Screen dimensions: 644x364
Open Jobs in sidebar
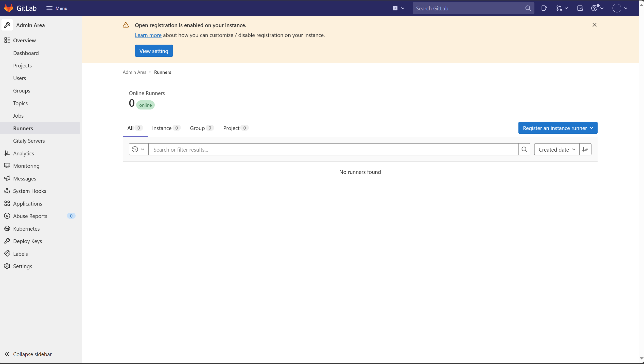(18, 116)
